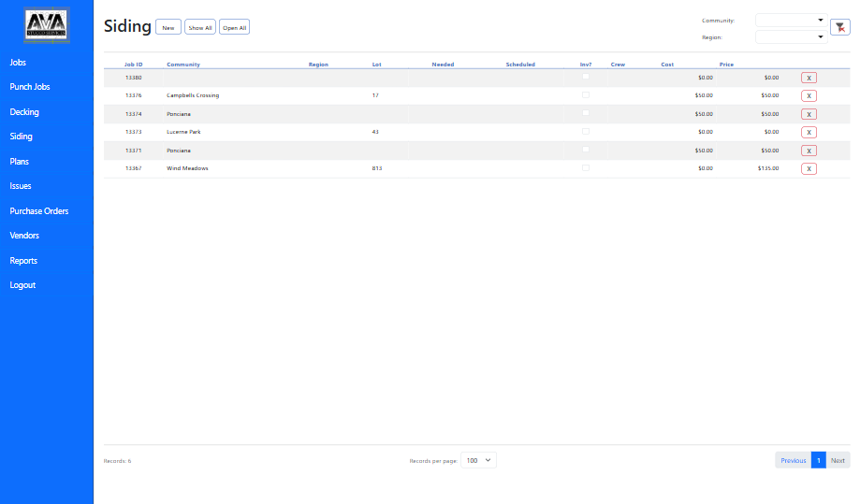Sort the table by Job ID header
Screen dimensions: 860x504
click(x=133, y=65)
